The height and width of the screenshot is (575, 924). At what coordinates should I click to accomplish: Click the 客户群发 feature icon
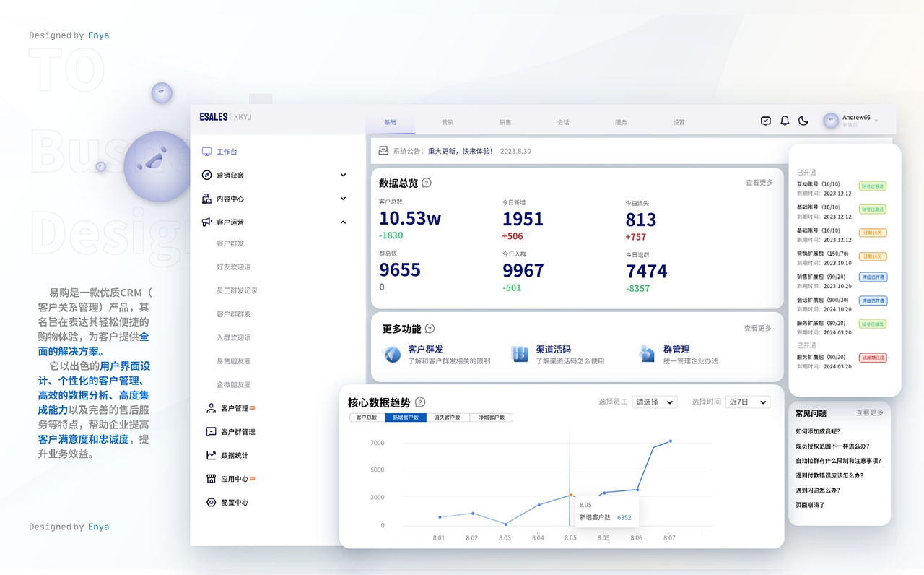click(x=392, y=354)
